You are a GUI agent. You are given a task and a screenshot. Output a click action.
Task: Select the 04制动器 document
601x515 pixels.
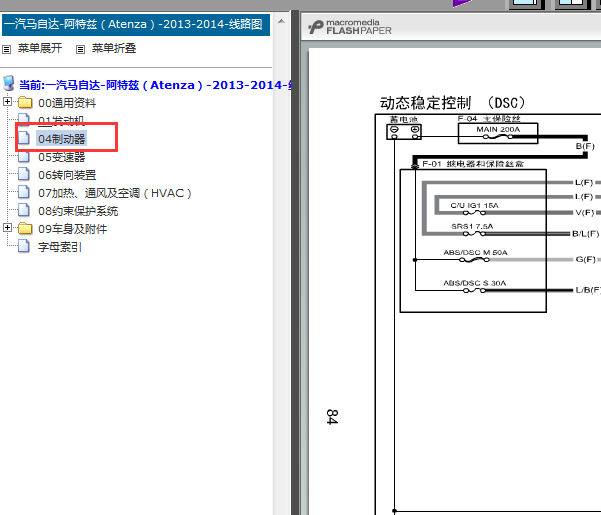point(61,139)
